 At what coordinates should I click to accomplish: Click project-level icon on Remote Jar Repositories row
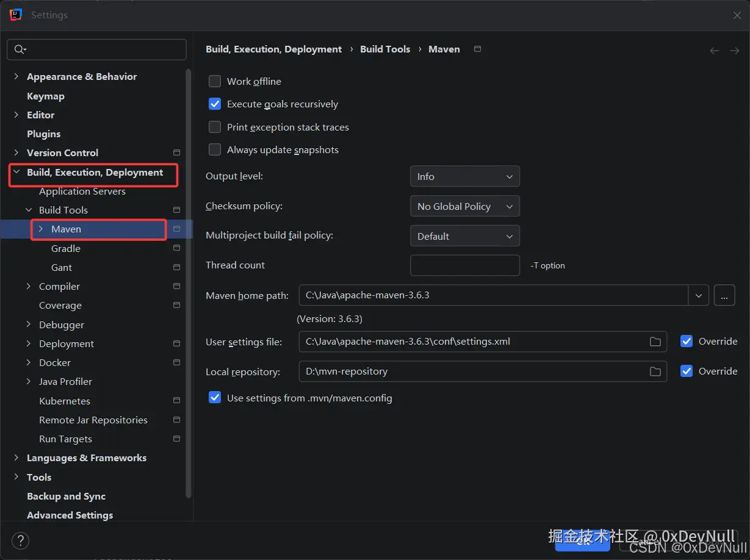click(x=177, y=420)
